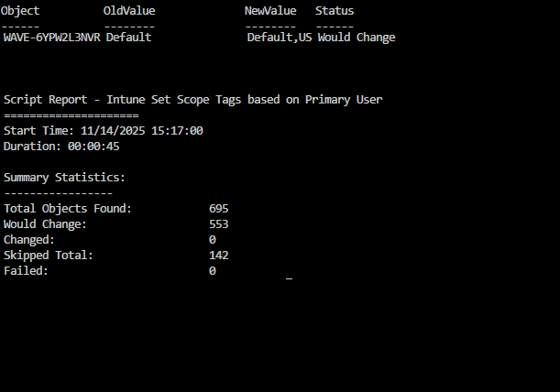
Task: Click the 'Would Change' status in the table row
Action: pos(357,38)
